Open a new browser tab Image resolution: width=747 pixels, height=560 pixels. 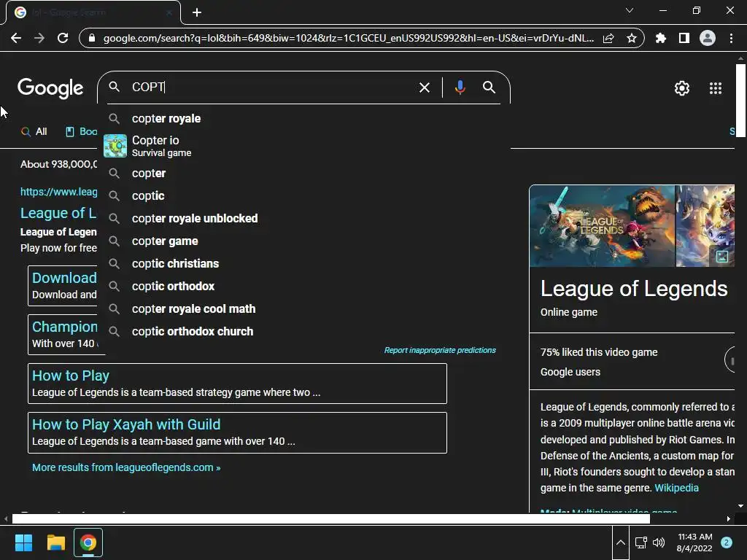click(197, 12)
